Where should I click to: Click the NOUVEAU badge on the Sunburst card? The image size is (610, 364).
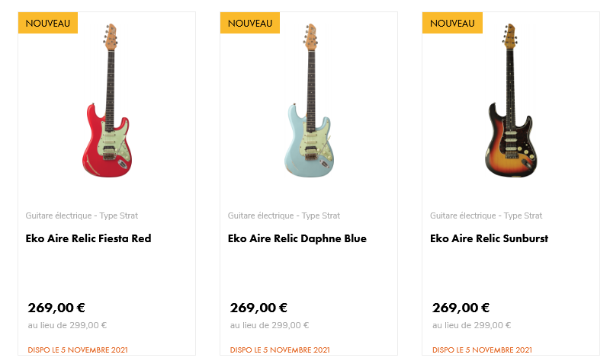[452, 23]
